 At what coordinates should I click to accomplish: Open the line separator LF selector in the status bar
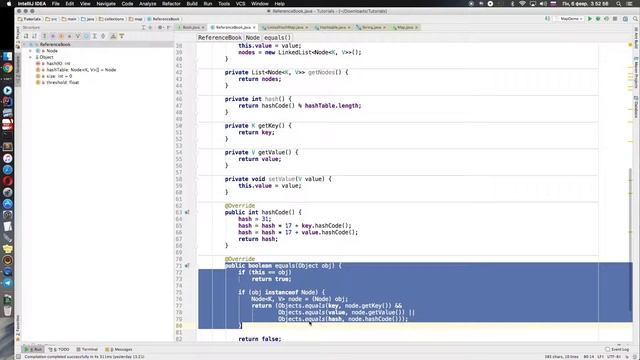coord(600,357)
